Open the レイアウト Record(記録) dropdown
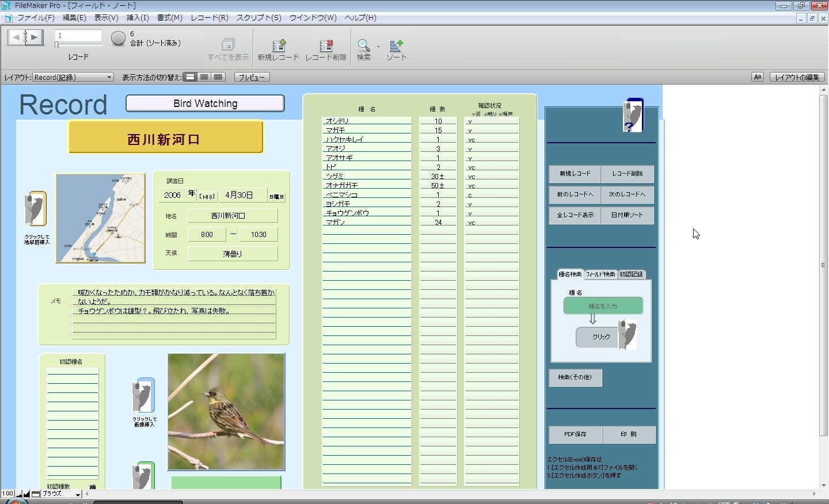This screenshot has width=829, height=504. pyautogui.click(x=73, y=77)
